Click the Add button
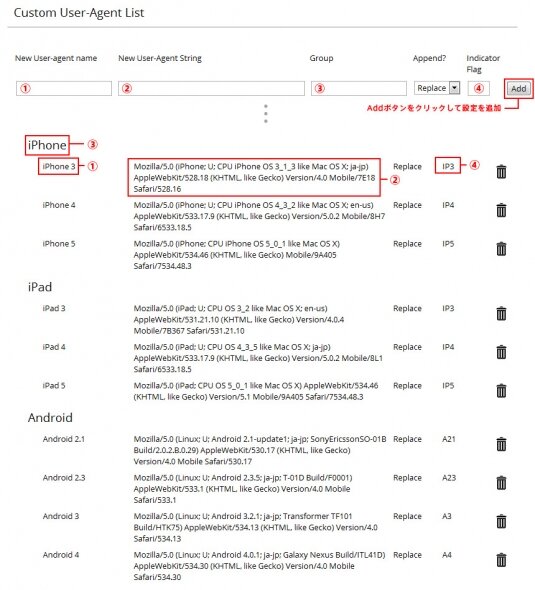The height and width of the screenshot is (590, 535). [518, 89]
